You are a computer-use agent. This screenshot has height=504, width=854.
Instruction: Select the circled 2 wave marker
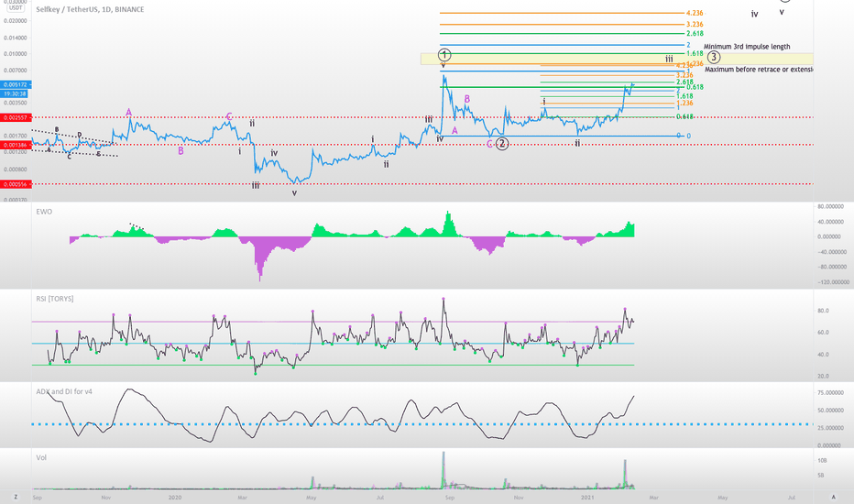(x=501, y=144)
